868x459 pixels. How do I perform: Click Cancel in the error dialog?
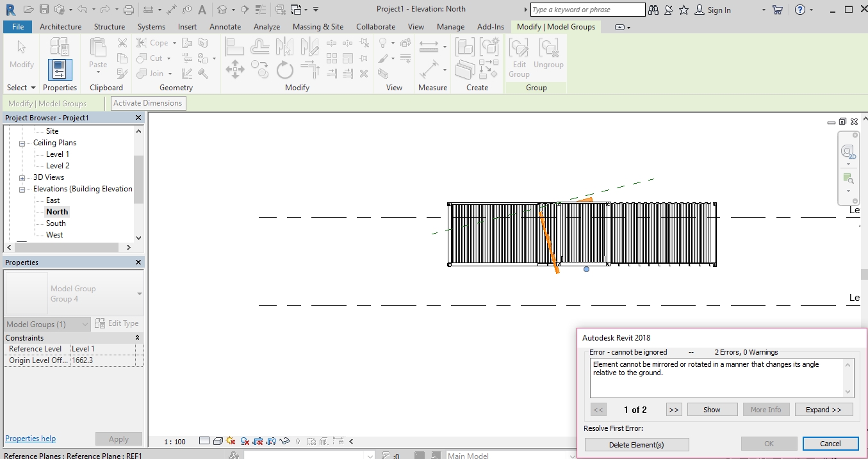tap(830, 444)
